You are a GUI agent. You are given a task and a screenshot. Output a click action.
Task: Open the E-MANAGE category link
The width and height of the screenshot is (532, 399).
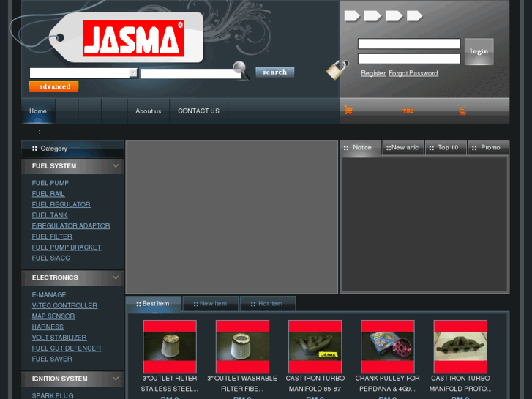pyautogui.click(x=49, y=295)
